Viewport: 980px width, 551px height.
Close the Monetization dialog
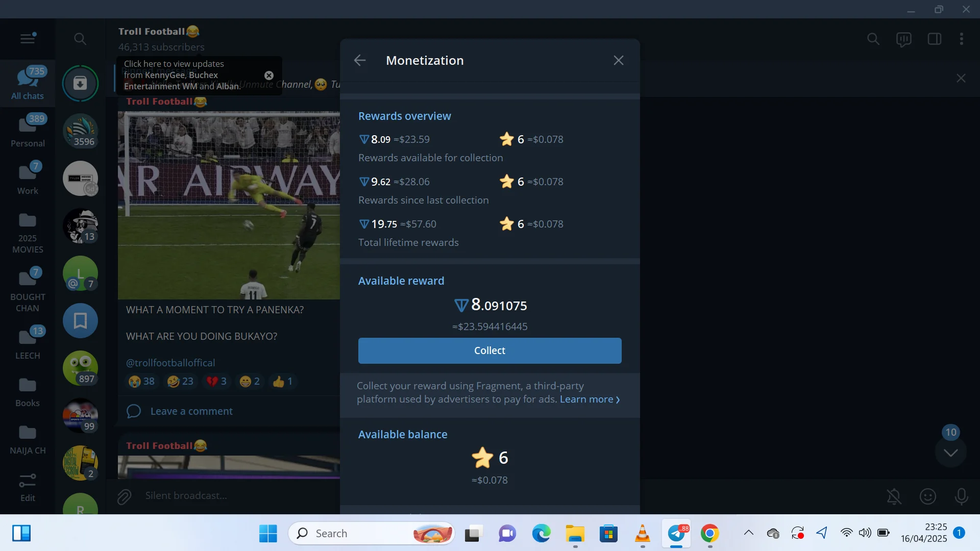[619, 61]
